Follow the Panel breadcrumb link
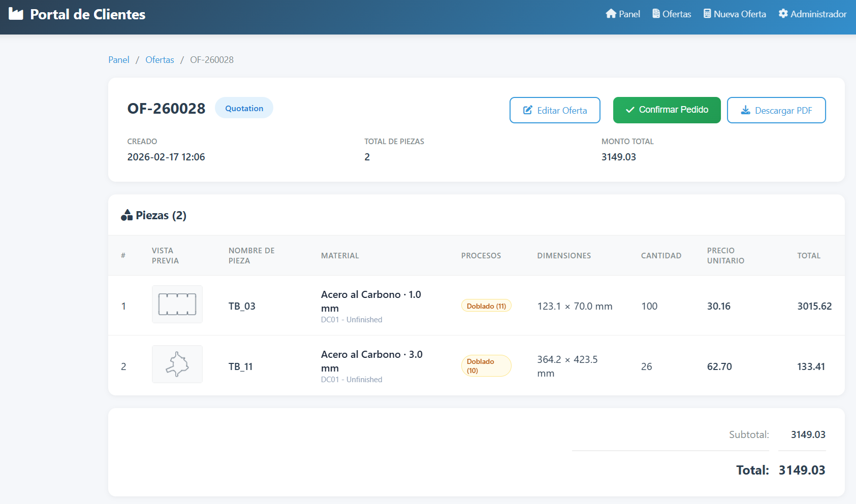856x504 pixels. (x=119, y=60)
